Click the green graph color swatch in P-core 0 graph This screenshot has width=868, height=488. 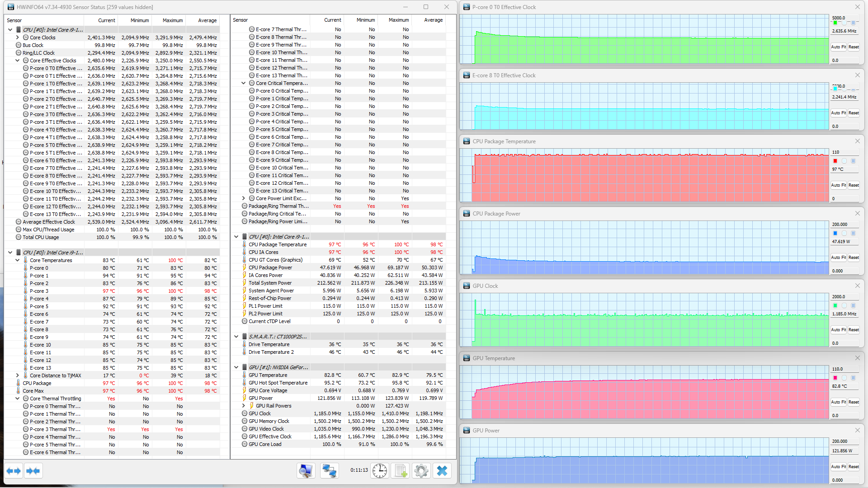pyautogui.click(x=835, y=23)
